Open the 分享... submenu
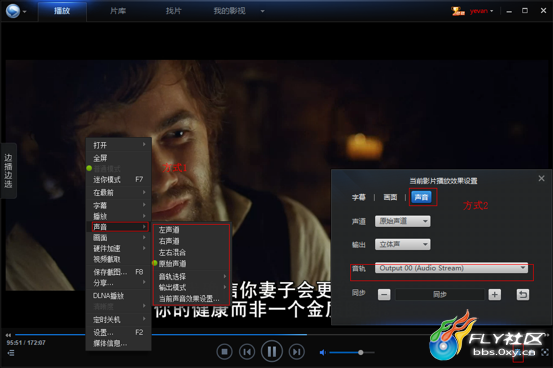 tap(119, 283)
